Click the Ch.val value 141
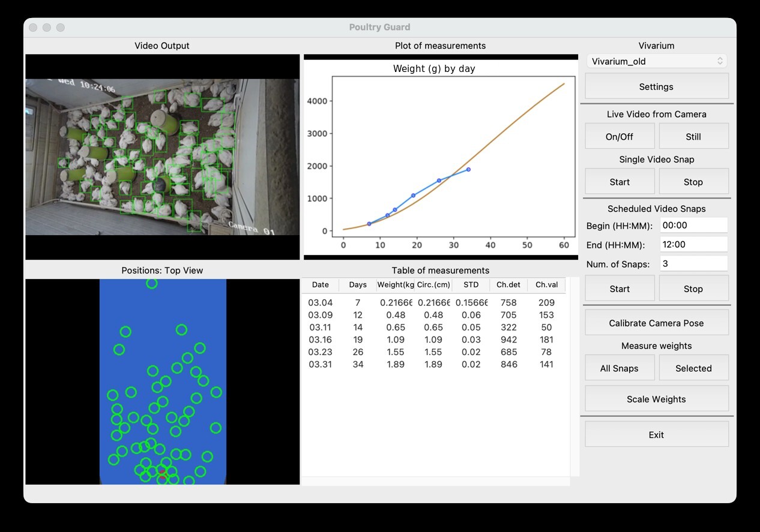Screen dimensions: 760x532 546,364
